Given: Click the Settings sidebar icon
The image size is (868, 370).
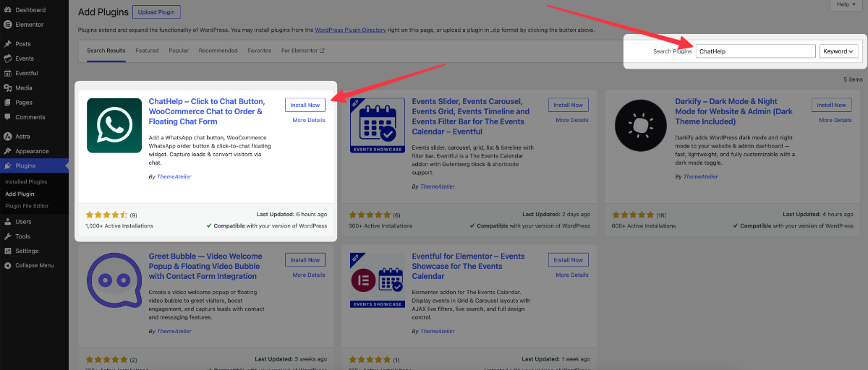Looking at the screenshot, I should click(7, 251).
